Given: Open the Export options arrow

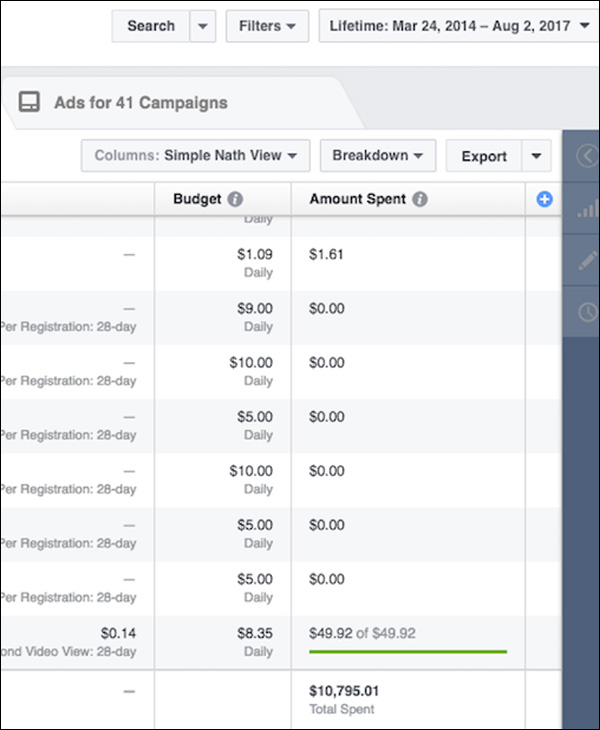Looking at the screenshot, I should (536, 156).
